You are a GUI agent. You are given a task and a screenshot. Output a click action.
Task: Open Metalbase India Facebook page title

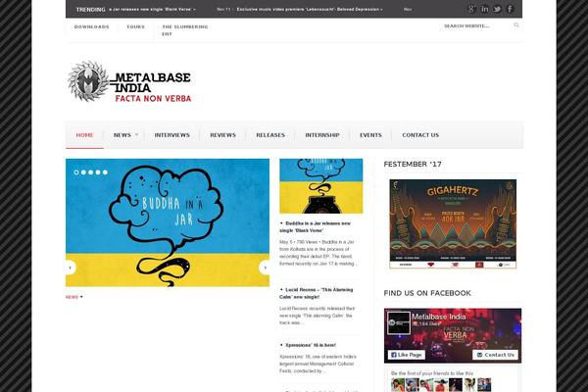pyautogui.click(x=438, y=317)
